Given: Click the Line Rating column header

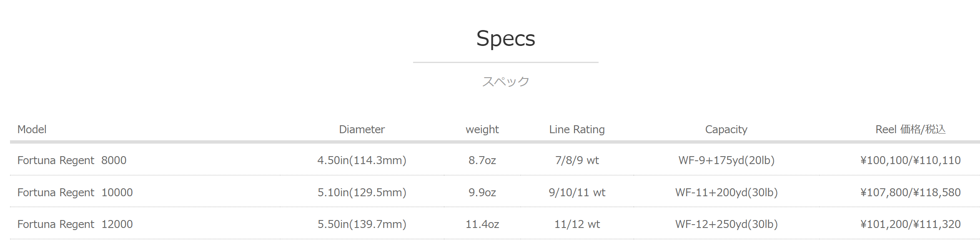Looking at the screenshot, I should point(577,129).
